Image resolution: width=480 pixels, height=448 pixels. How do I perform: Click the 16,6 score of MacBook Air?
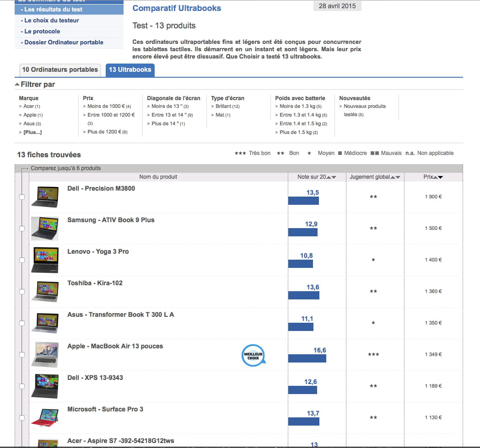319,350
